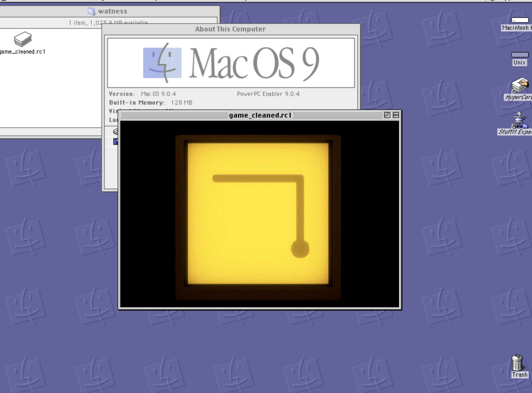Select the Macintosh HD drive icon
This screenshot has height=393, width=532.
520,20
